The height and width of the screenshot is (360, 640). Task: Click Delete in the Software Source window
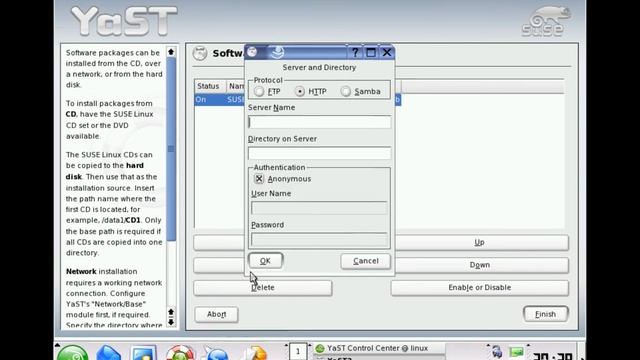pos(262,288)
